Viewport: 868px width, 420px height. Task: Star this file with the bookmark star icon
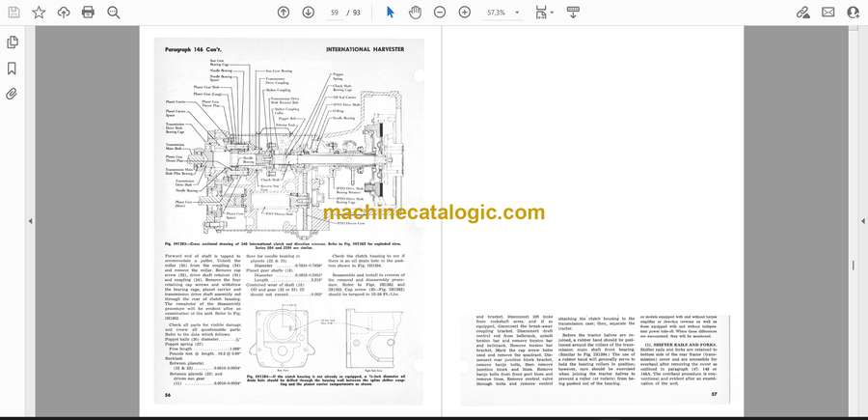pyautogui.click(x=39, y=13)
